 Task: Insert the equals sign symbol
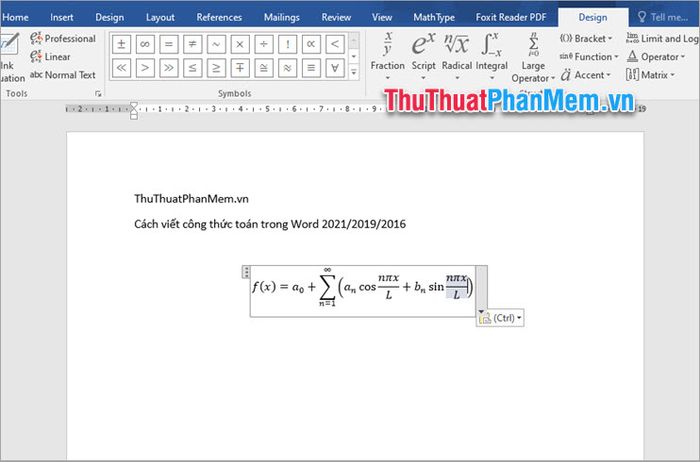pos(168,44)
